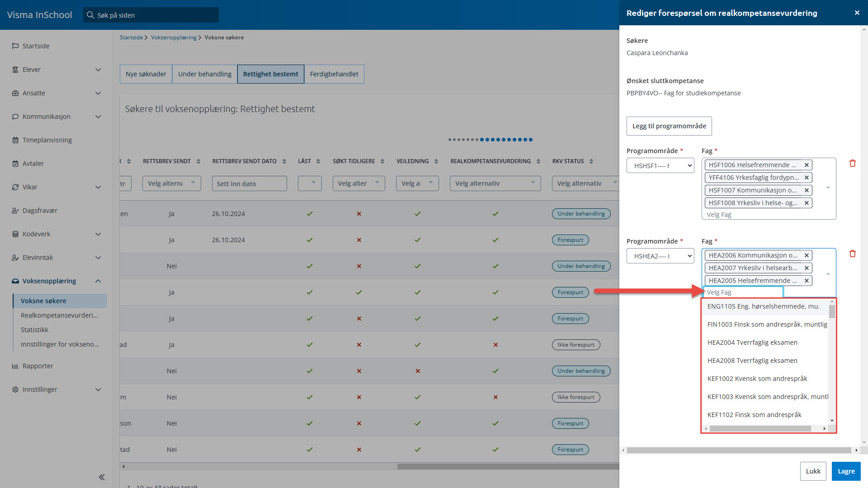Click the Kodeverk database icon
The height and width of the screenshot is (488, 868).
point(15,234)
